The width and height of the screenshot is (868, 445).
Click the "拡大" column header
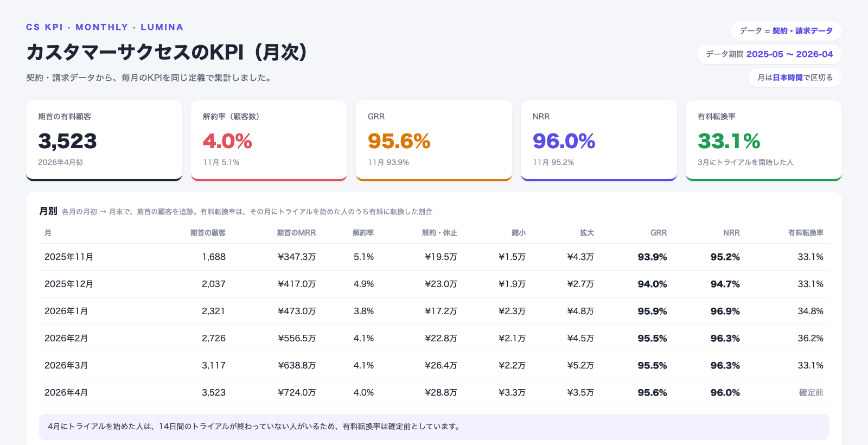pos(587,233)
